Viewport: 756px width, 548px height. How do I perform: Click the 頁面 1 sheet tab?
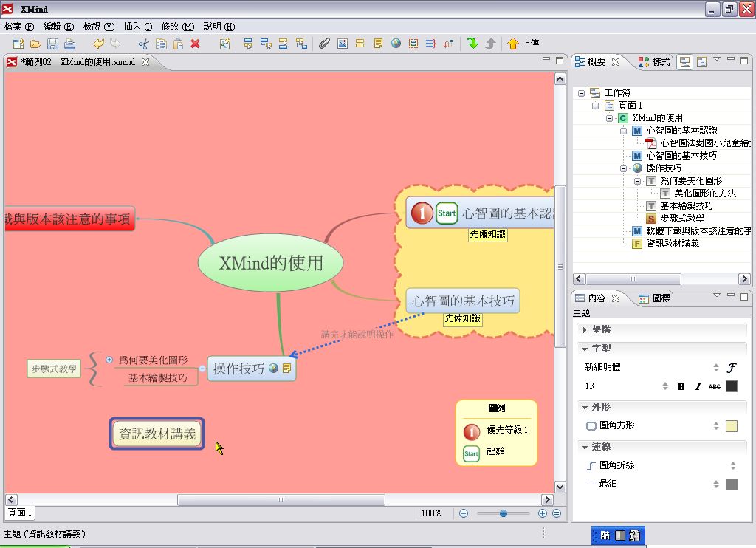20,513
